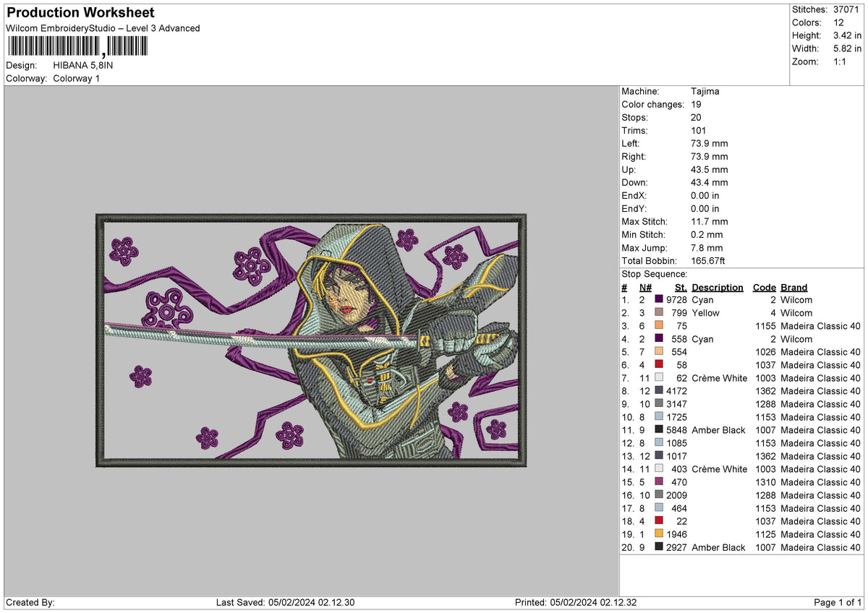Click 'Wilcom EmbroideryStudio – Level 3 Advanced' text

tap(103, 28)
